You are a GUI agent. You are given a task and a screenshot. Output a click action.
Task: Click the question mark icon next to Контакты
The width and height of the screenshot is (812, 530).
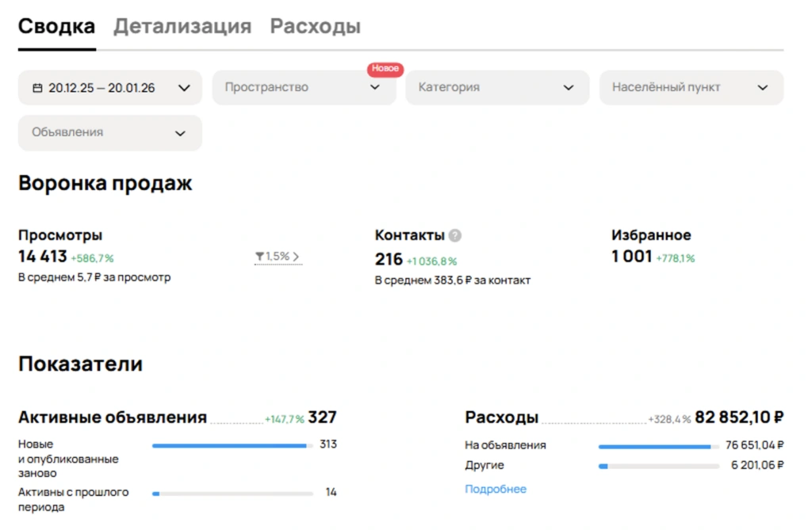coord(454,235)
